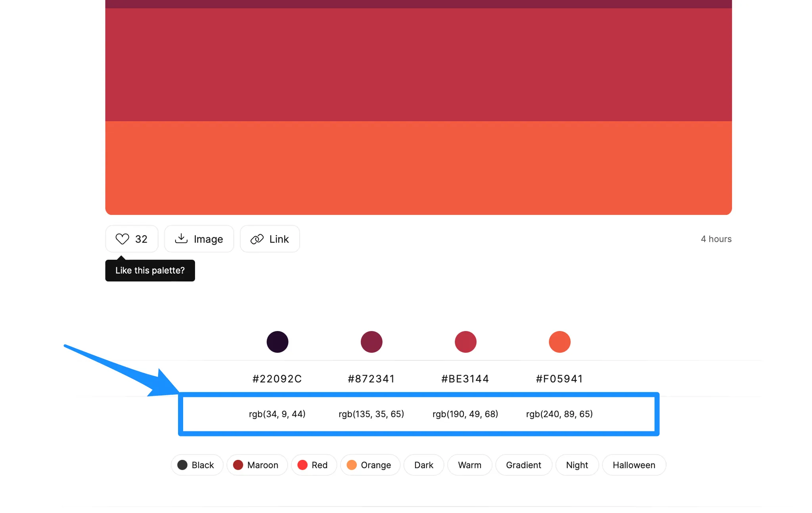The image size is (812, 513).
Task: Copy hex code #F05941
Action: tap(559, 379)
